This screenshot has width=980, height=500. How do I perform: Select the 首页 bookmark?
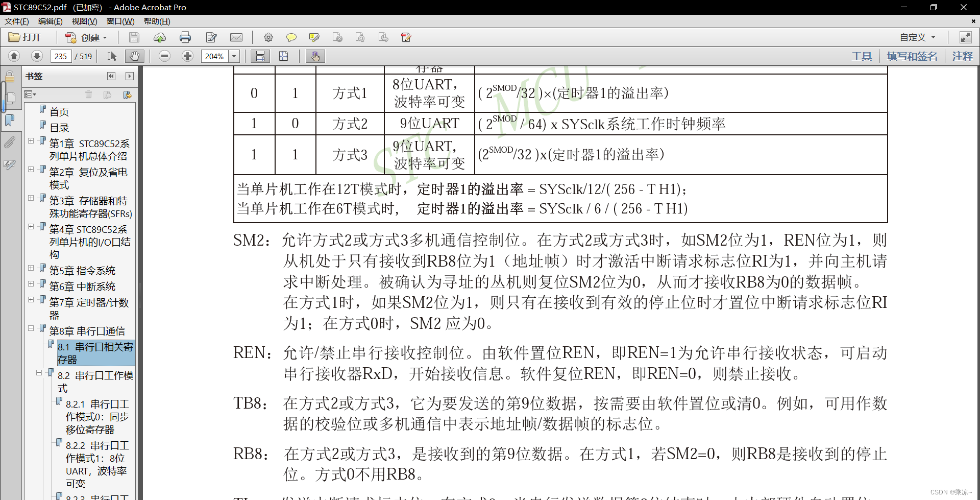click(x=59, y=111)
